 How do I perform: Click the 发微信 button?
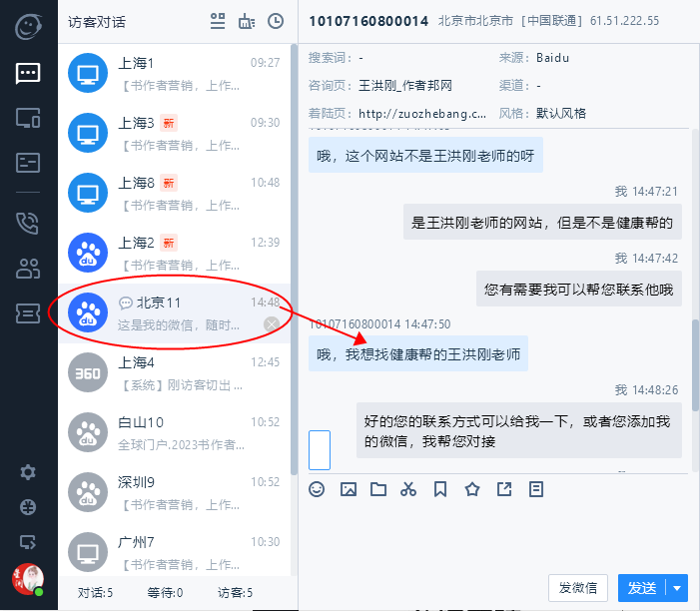[x=578, y=588]
